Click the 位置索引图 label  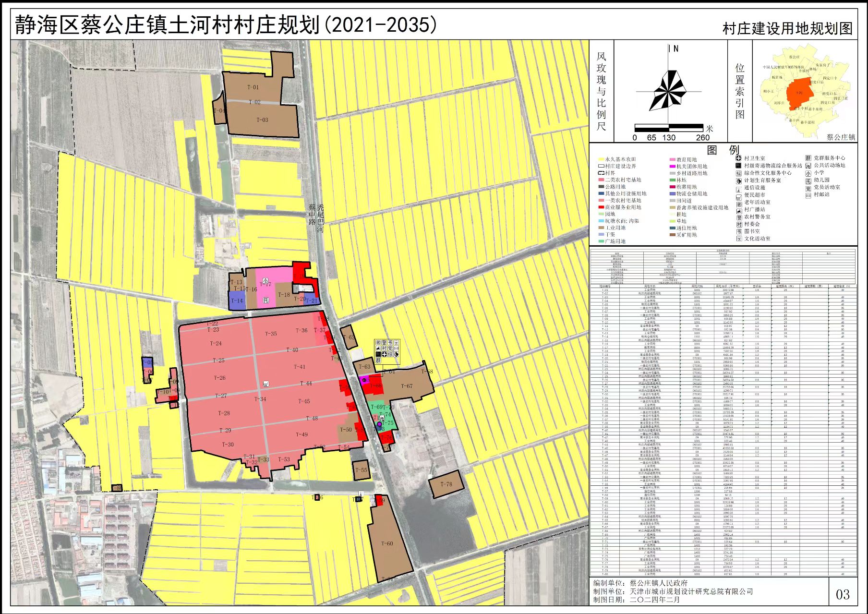pyautogui.click(x=740, y=91)
